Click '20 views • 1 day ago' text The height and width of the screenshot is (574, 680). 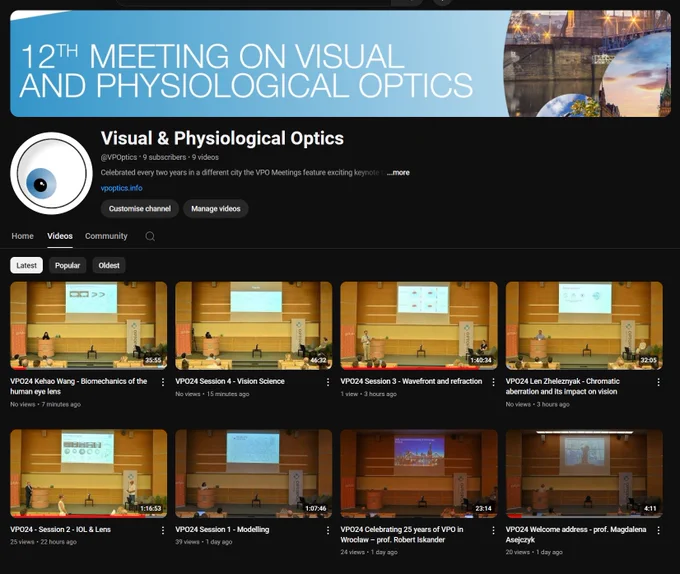click(x=534, y=552)
